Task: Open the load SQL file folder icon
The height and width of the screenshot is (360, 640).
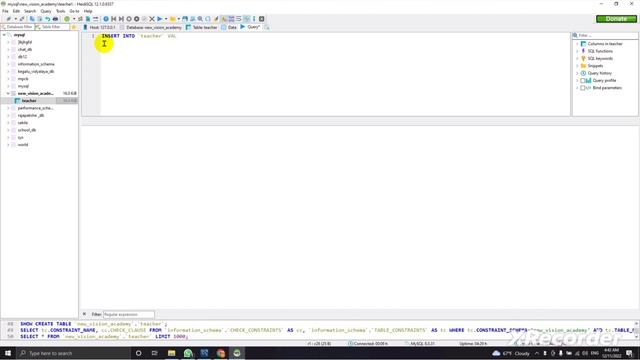Action: pyautogui.click(x=173, y=19)
